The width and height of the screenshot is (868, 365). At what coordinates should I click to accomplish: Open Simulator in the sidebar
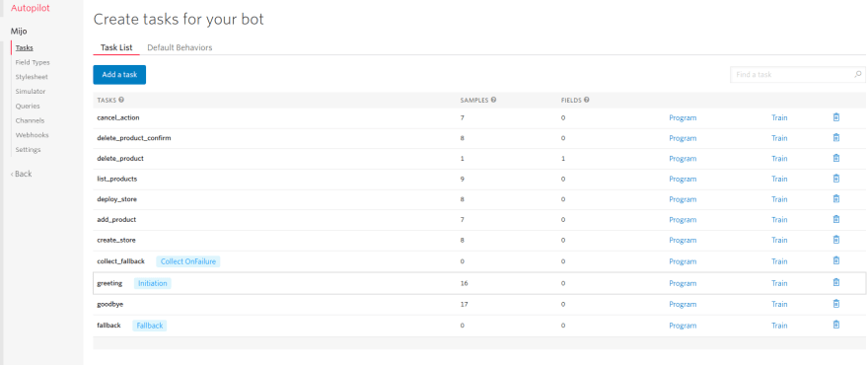click(31, 92)
